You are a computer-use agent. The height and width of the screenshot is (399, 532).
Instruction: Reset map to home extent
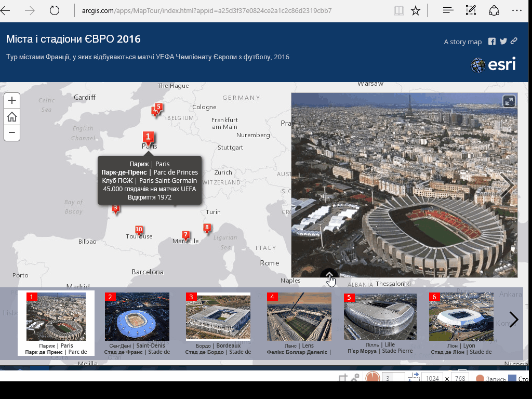(12, 117)
